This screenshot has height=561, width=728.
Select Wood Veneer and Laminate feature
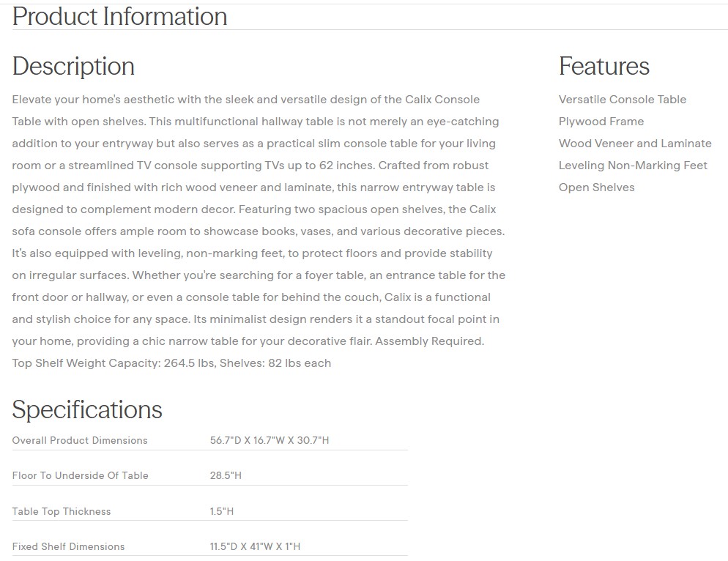634,144
